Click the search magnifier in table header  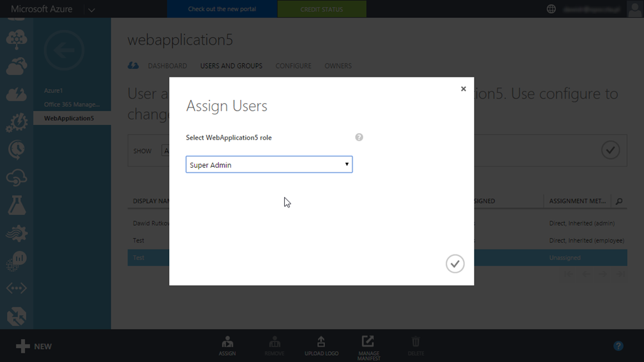(619, 201)
